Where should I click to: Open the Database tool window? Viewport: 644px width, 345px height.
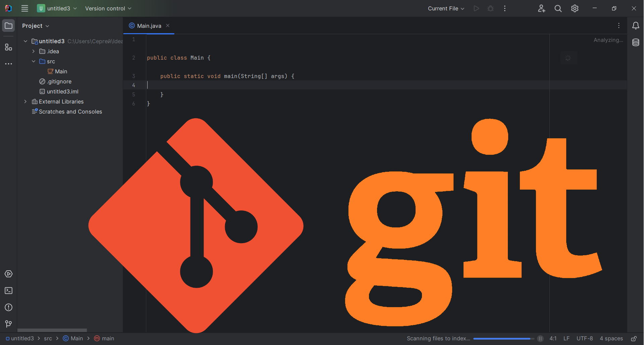pos(636,43)
